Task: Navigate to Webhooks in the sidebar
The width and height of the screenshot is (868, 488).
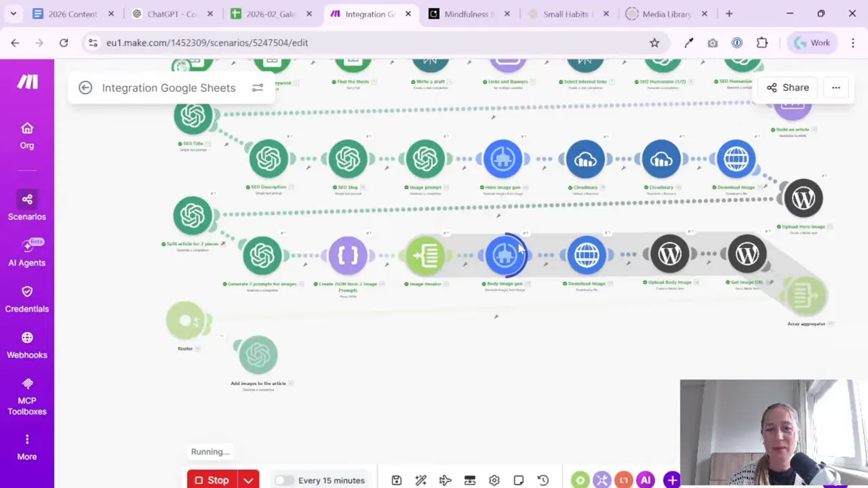Action: coord(27,345)
